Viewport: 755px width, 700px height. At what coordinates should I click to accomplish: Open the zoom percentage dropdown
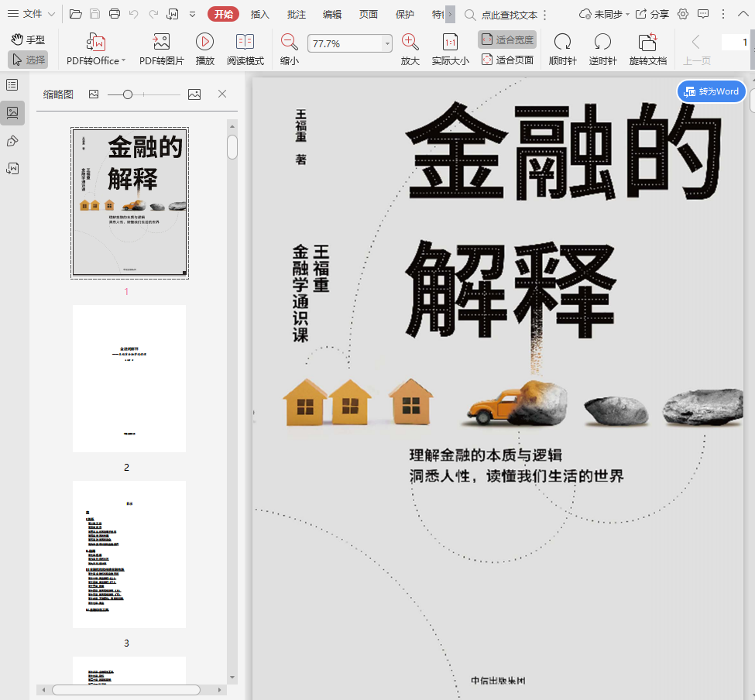tap(386, 44)
